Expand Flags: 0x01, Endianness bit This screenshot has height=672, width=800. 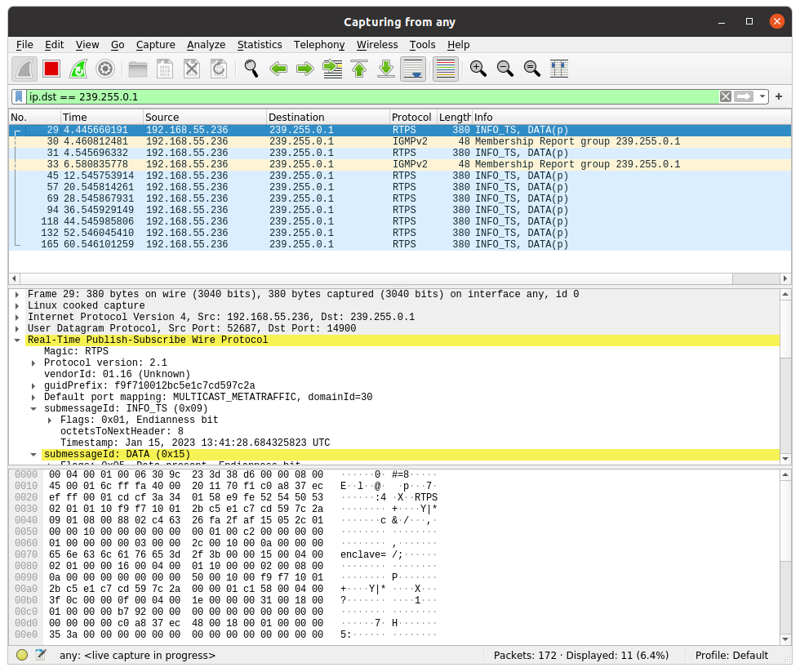point(50,421)
